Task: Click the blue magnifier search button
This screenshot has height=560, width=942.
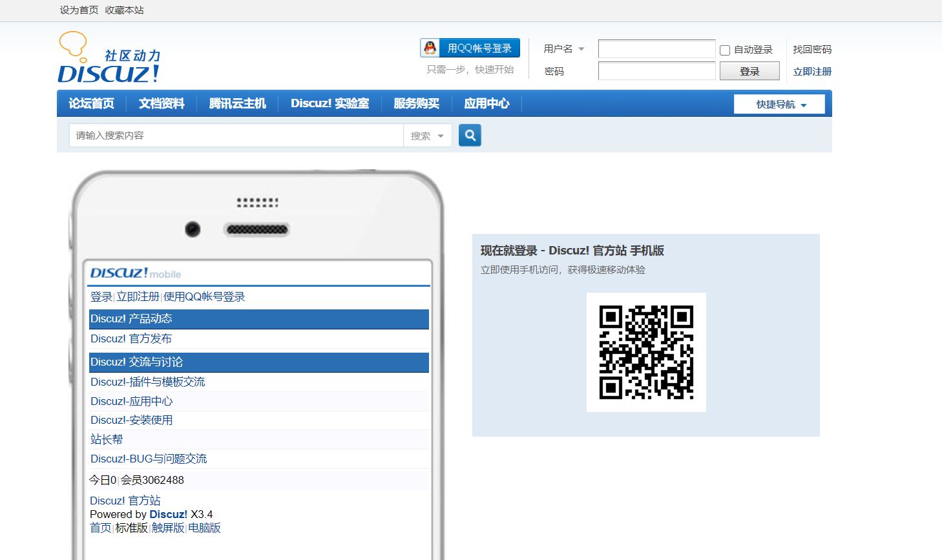Action: coord(470,135)
